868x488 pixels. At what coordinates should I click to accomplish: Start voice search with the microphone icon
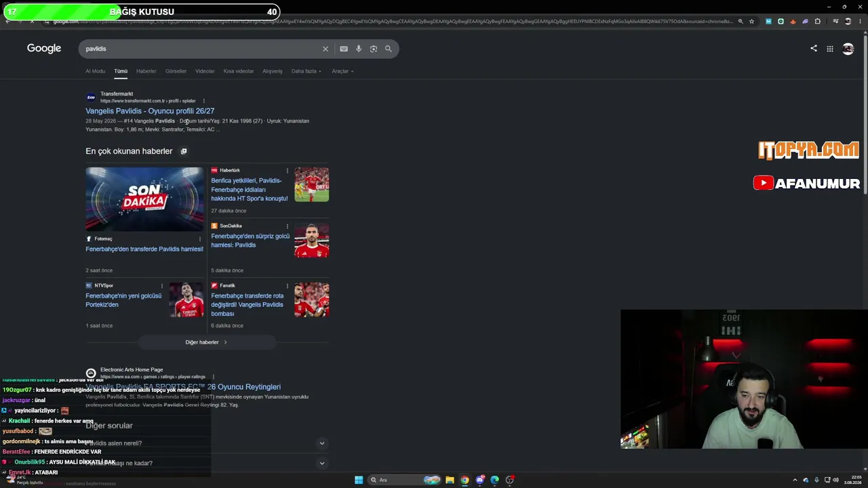pos(359,49)
